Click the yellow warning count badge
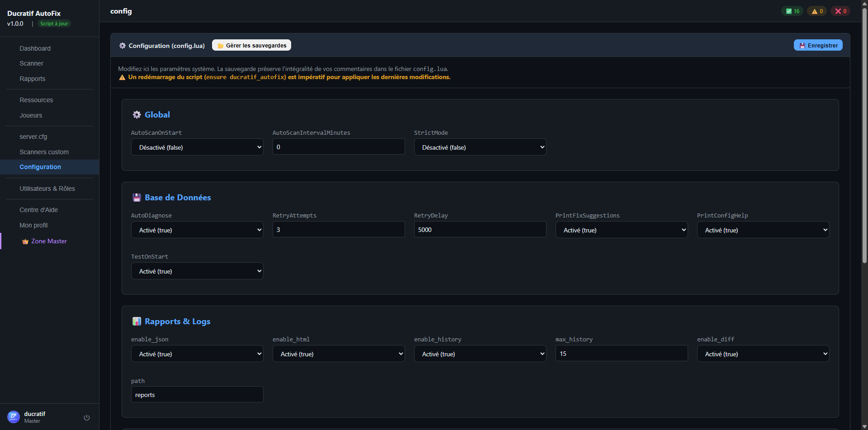Image resolution: width=868 pixels, height=430 pixels. point(816,11)
